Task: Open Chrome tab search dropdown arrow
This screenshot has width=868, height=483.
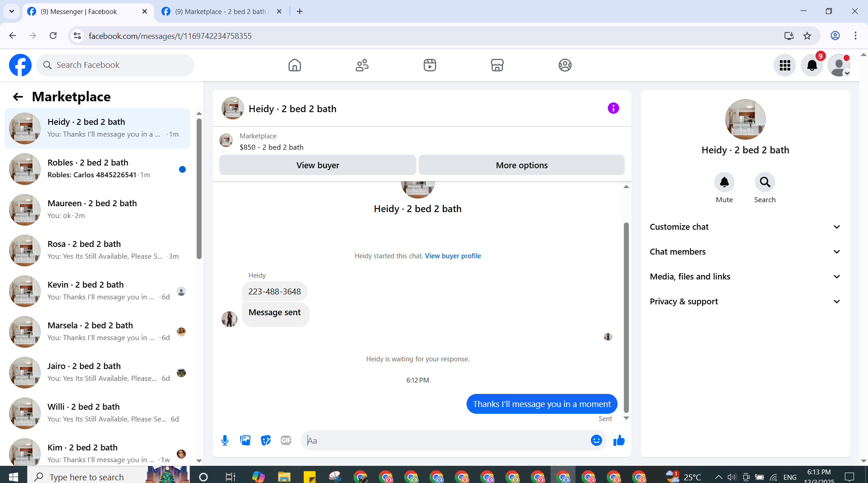Action: pyautogui.click(x=12, y=11)
